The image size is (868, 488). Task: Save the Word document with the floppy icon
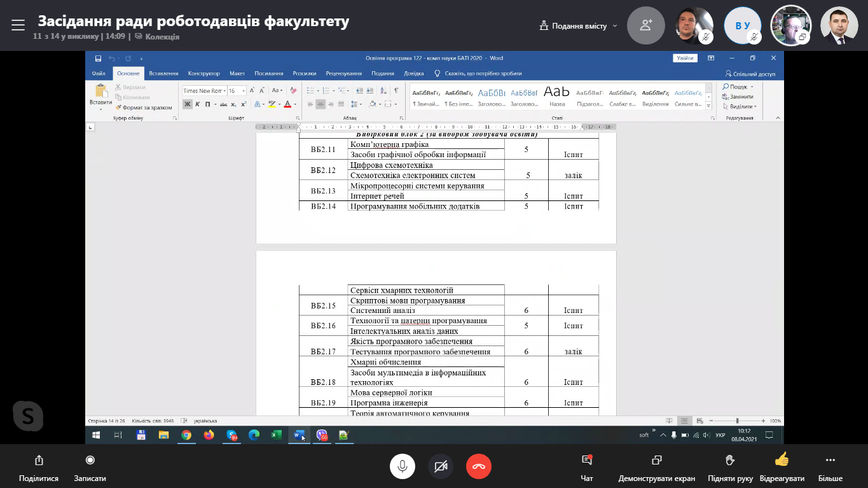pyautogui.click(x=98, y=59)
